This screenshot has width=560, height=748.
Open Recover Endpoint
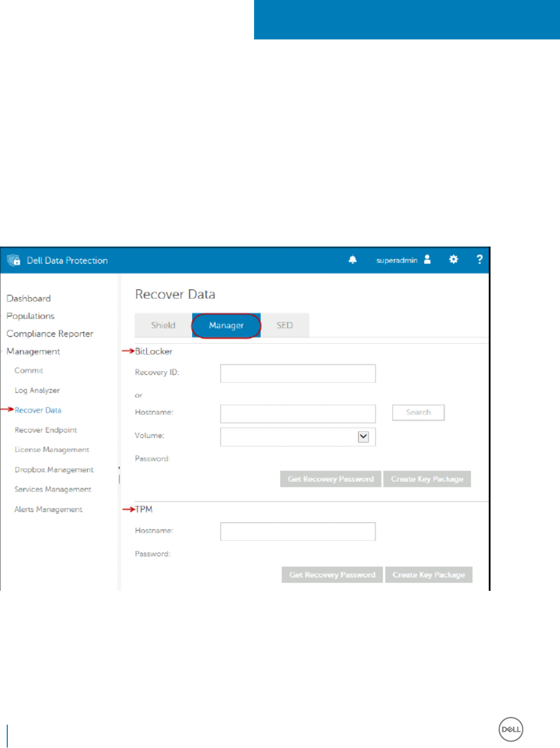[x=46, y=430]
